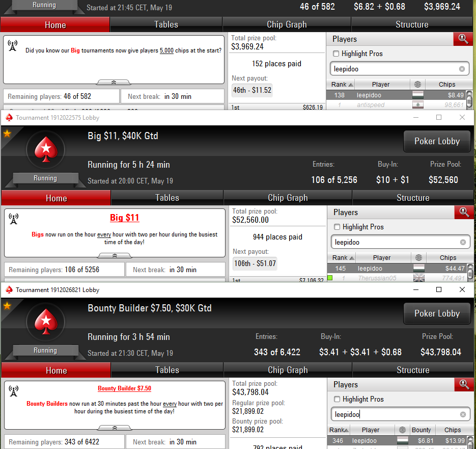Sort by Bounty column in Bounty Builder window

click(x=421, y=430)
